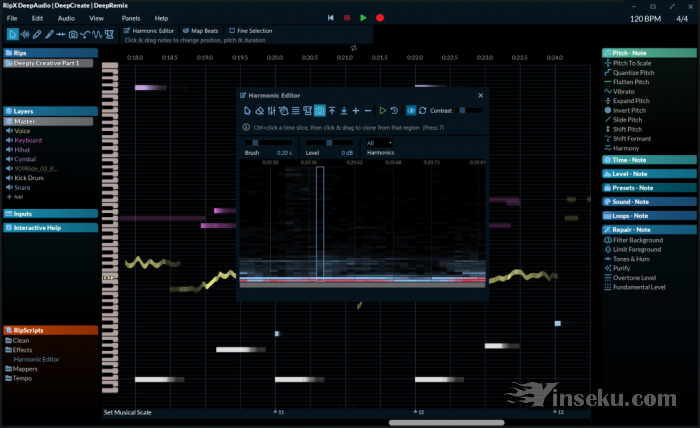Open the Panels menu
Screen dimensions: 700x428
coord(130,18)
